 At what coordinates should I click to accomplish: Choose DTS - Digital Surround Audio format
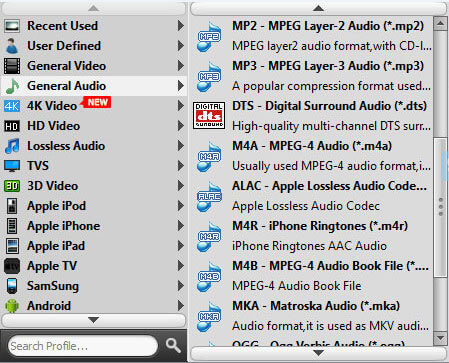(x=312, y=116)
